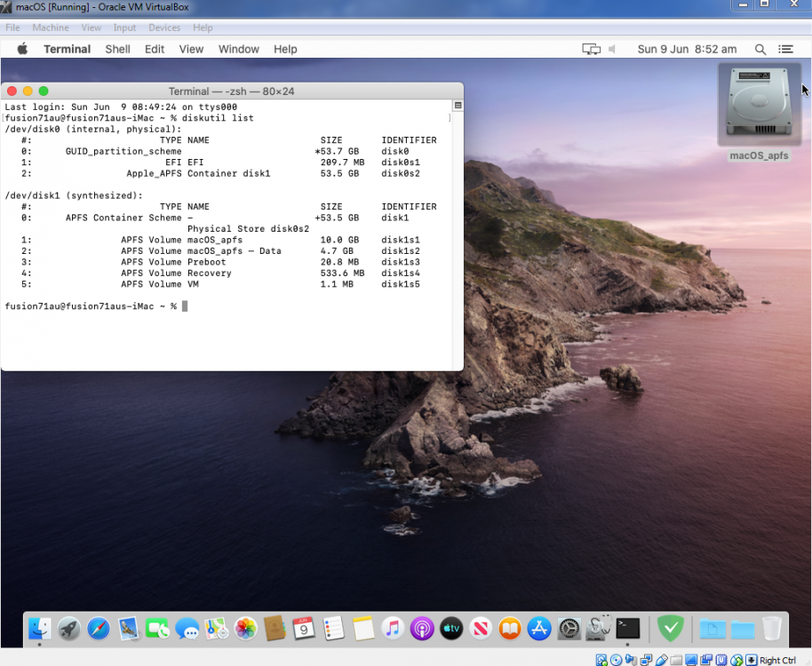Click 'disk1s1' identifier text

coord(401,240)
